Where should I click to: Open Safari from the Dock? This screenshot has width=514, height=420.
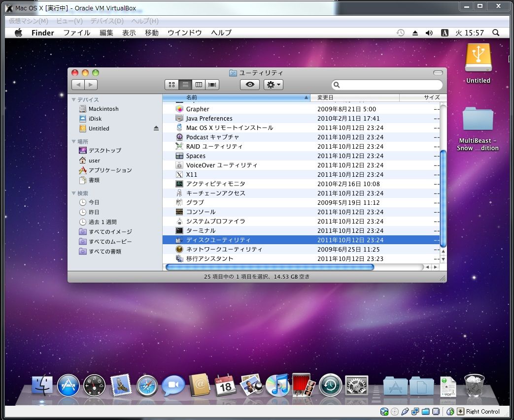point(147,386)
